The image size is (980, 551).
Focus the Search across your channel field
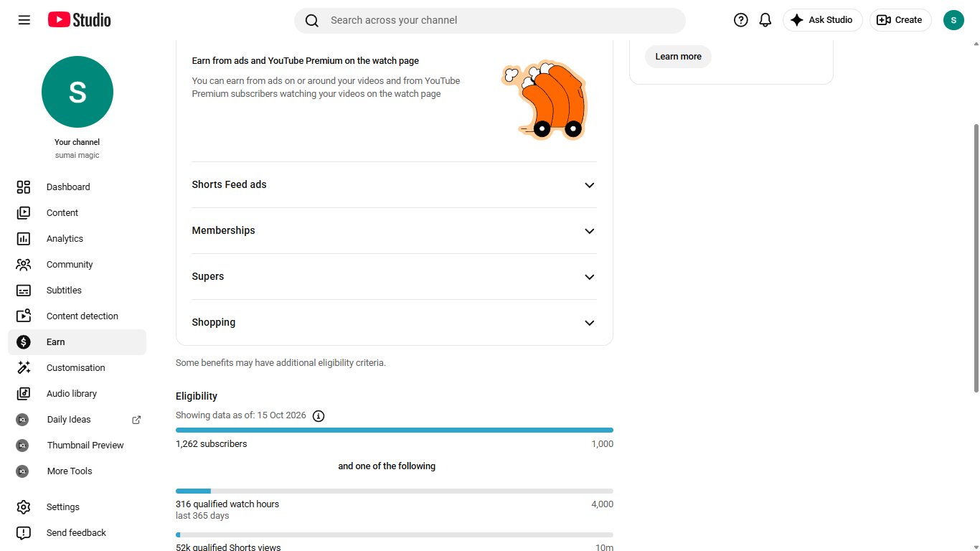click(490, 21)
